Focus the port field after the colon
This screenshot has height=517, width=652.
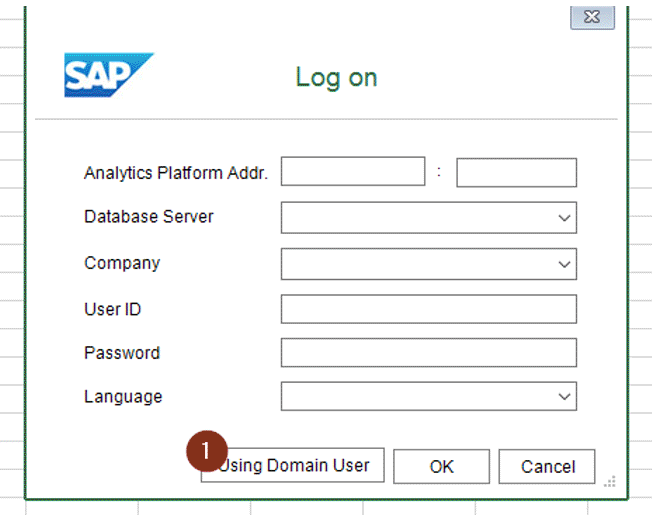(516, 172)
